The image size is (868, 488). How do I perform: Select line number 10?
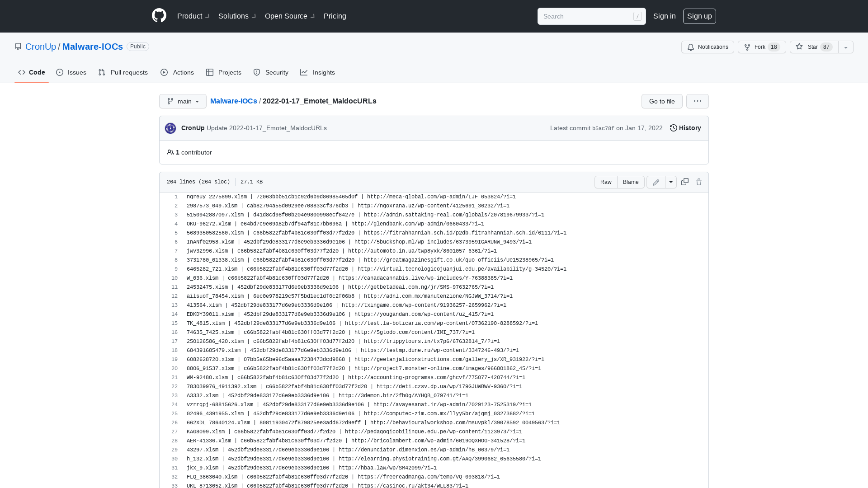pos(175,278)
